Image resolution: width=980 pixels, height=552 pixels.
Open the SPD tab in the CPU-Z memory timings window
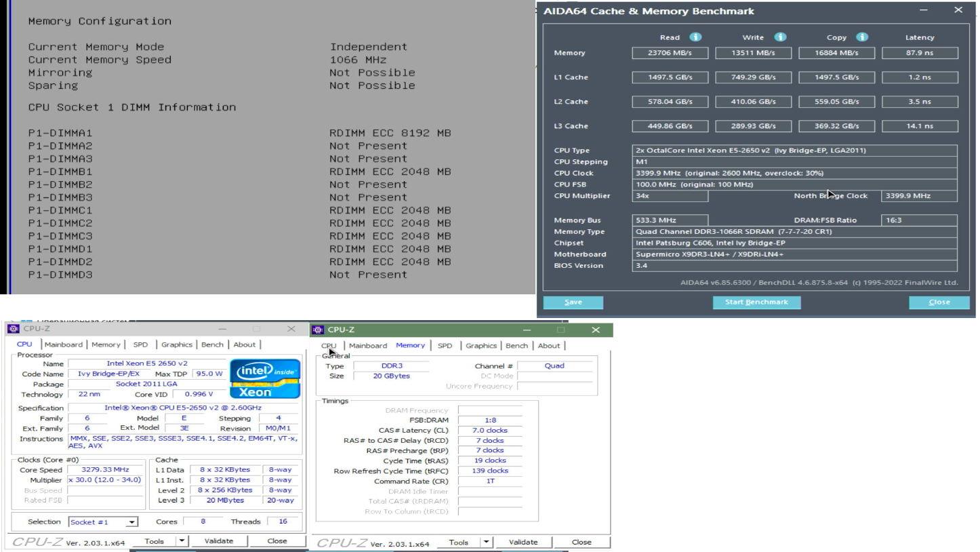point(445,346)
